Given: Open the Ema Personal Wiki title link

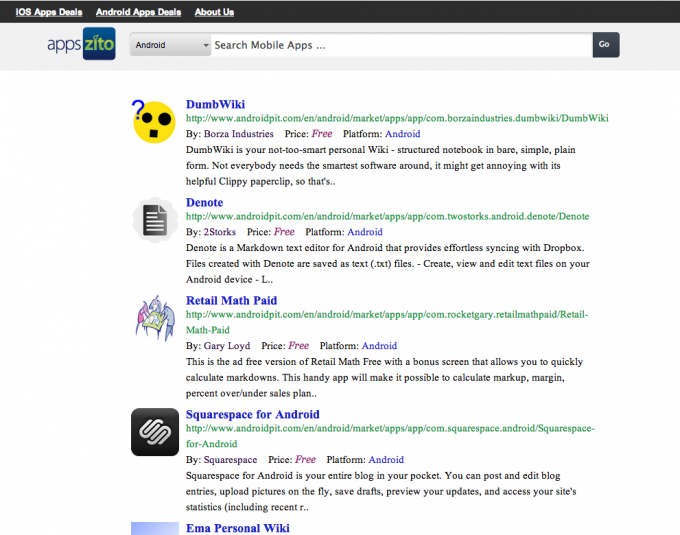Looking at the screenshot, I should point(238,528).
